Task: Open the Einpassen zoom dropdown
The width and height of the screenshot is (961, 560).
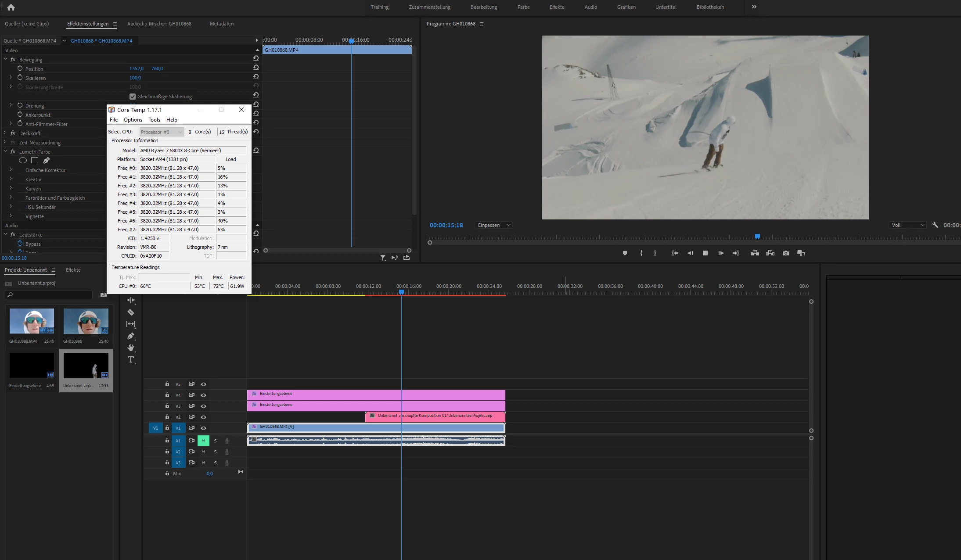Action: [x=494, y=225]
